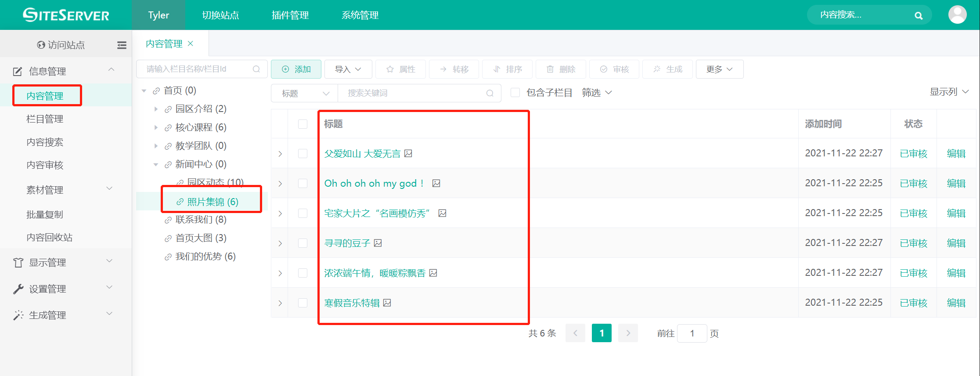Image resolution: width=980 pixels, height=376 pixels.
Task: Select 栏目管理 in the sidebar
Action: (x=45, y=119)
